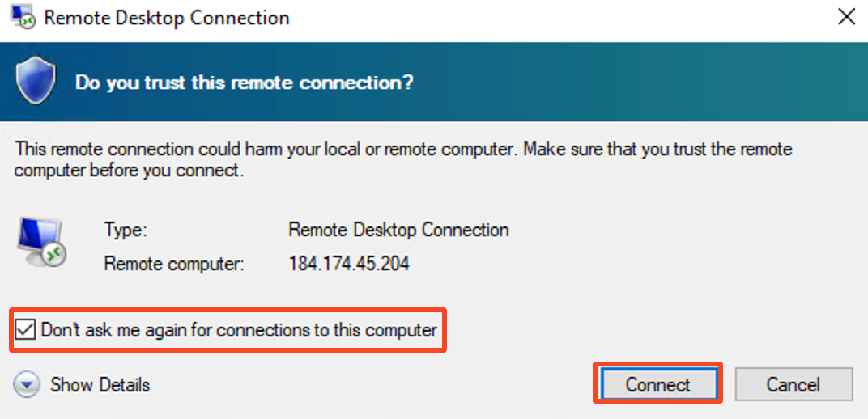Close the Remote Desktop Connection dialog
Viewport: 868px width, 419px height.
point(846,17)
